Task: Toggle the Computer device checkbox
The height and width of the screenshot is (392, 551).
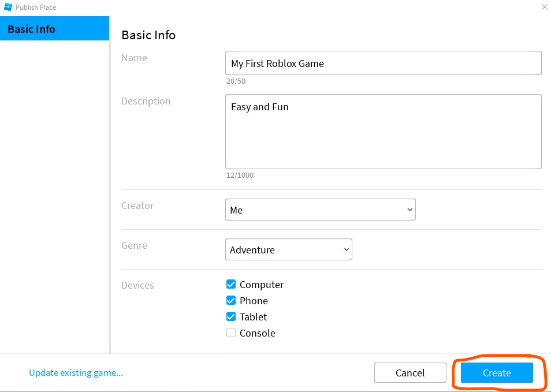Action: pyautogui.click(x=231, y=284)
